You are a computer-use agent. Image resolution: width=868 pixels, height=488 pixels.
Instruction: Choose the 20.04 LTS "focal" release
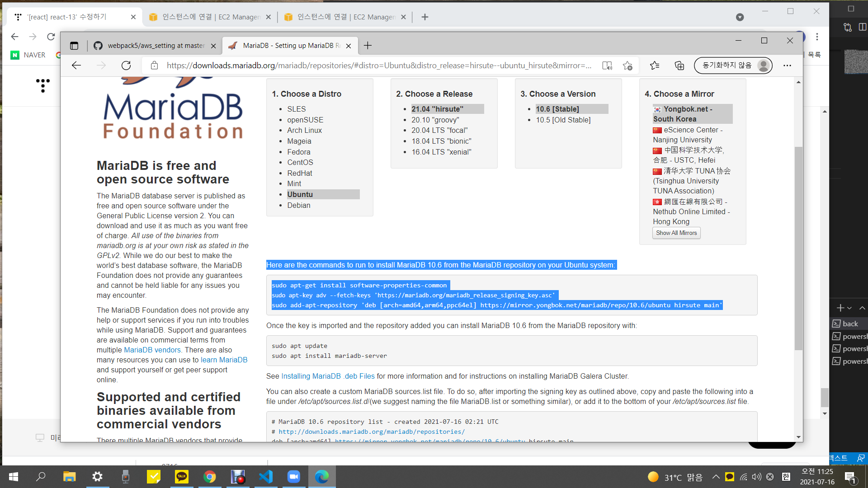pos(439,130)
